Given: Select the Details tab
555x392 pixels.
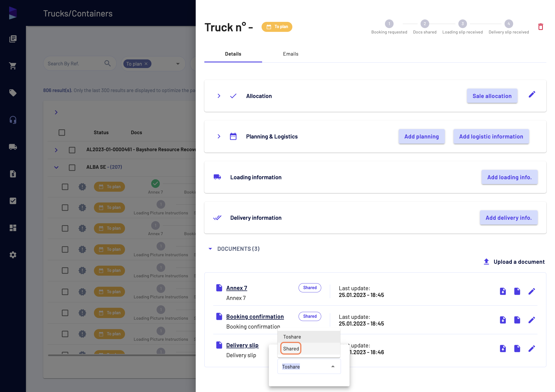Looking at the screenshot, I should click(x=233, y=54).
